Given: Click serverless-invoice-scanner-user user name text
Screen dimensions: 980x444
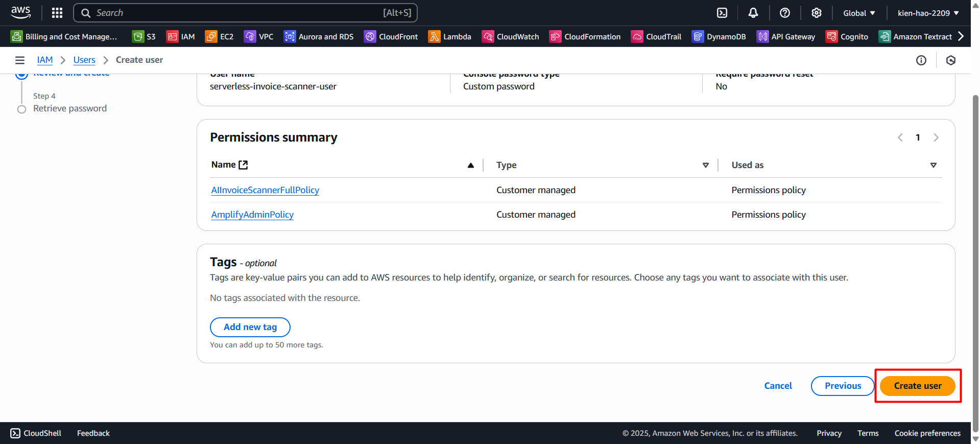Looking at the screenshot, I should tap(273, 86).
